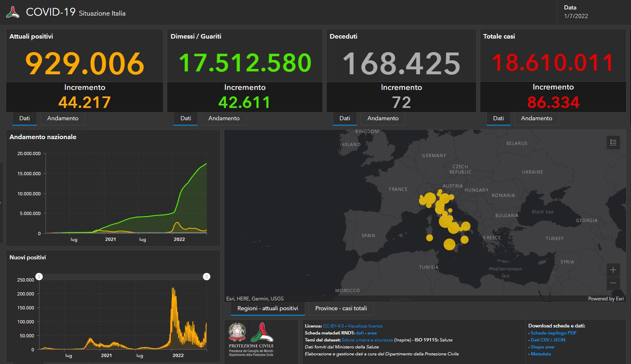Zoom out on the map
Viewport: 631px width, 364px height.
point(613,283)
